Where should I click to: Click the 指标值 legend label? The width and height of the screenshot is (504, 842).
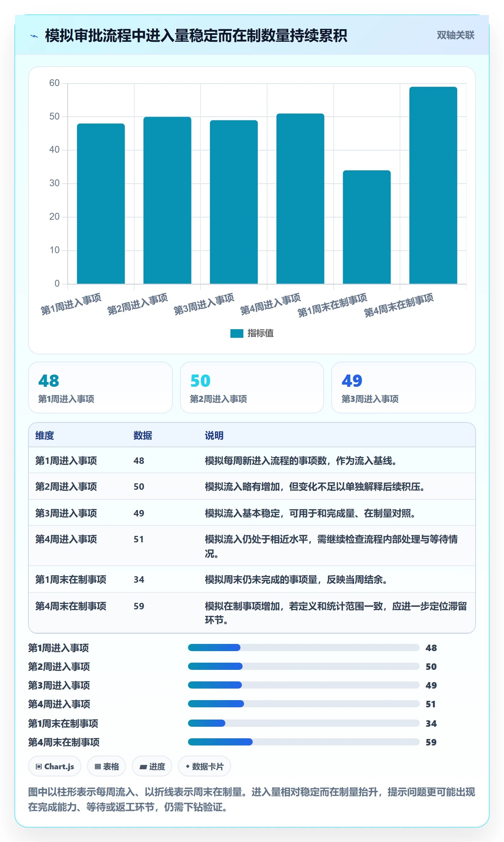(x=260, y=333)
